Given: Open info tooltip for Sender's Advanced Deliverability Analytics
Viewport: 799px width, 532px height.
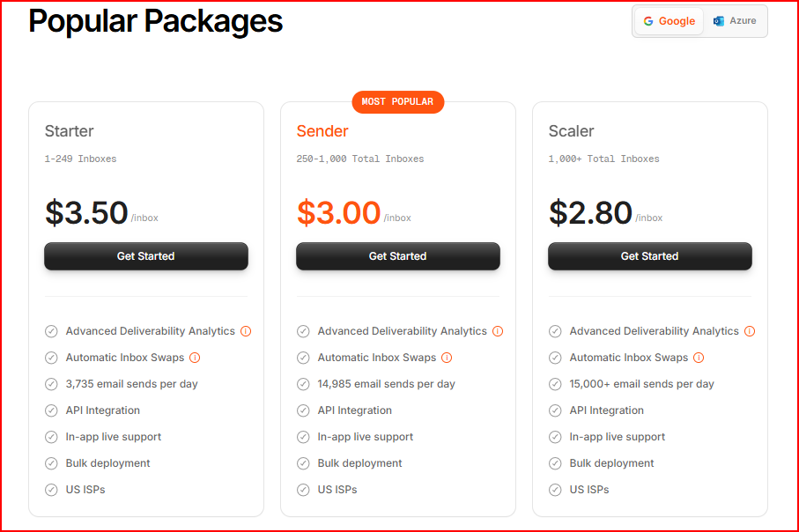Looking at the screenshot, I should (x=499, y=331).
